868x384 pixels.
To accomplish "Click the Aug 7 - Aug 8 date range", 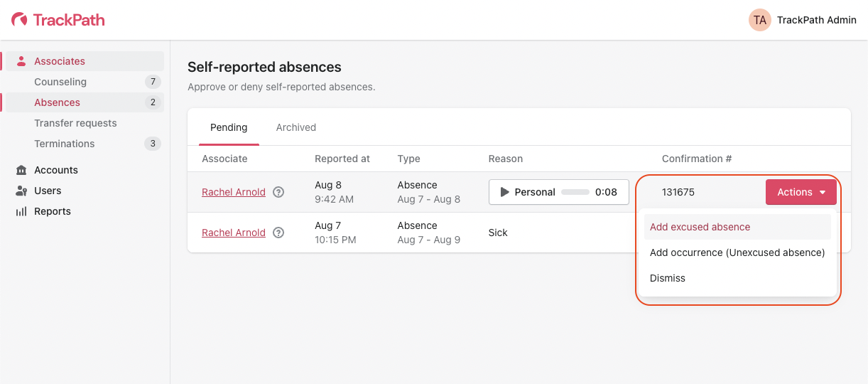I will point(429,199).
